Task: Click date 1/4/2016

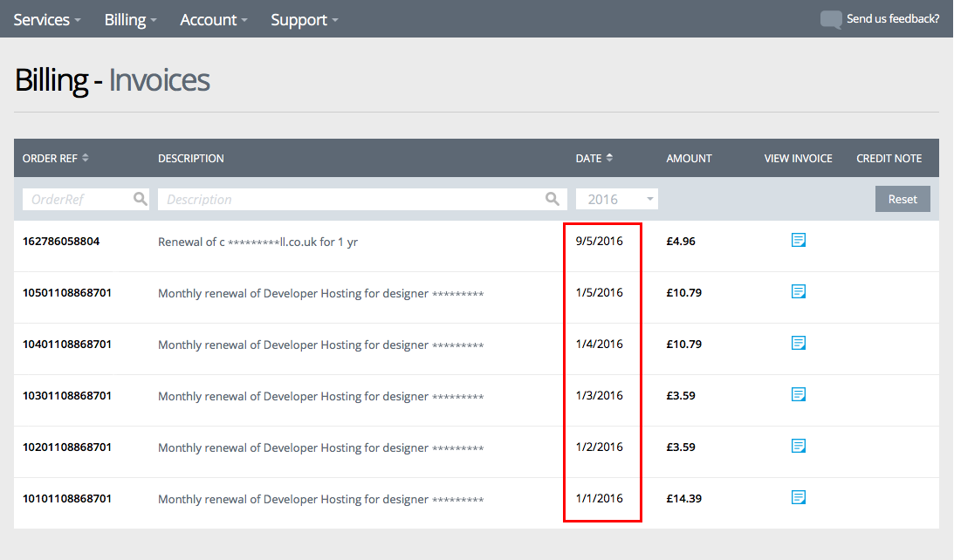Action: (x=600, y=344)
